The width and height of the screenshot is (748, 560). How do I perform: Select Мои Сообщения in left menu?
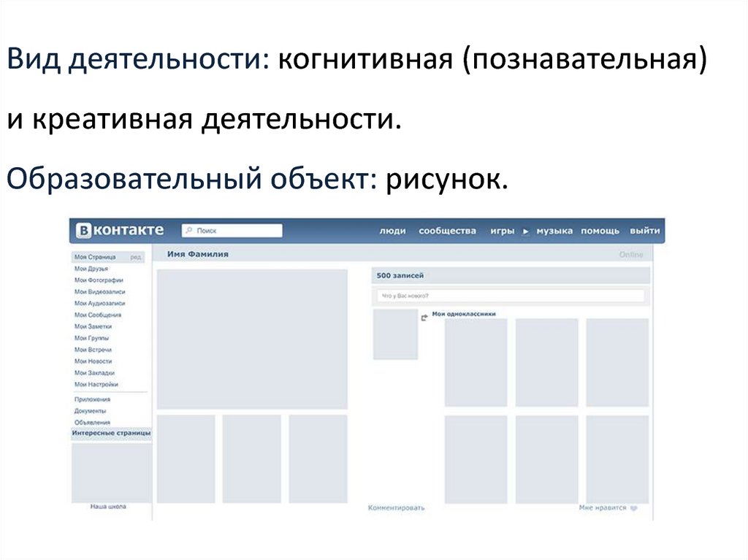[98, 315]
